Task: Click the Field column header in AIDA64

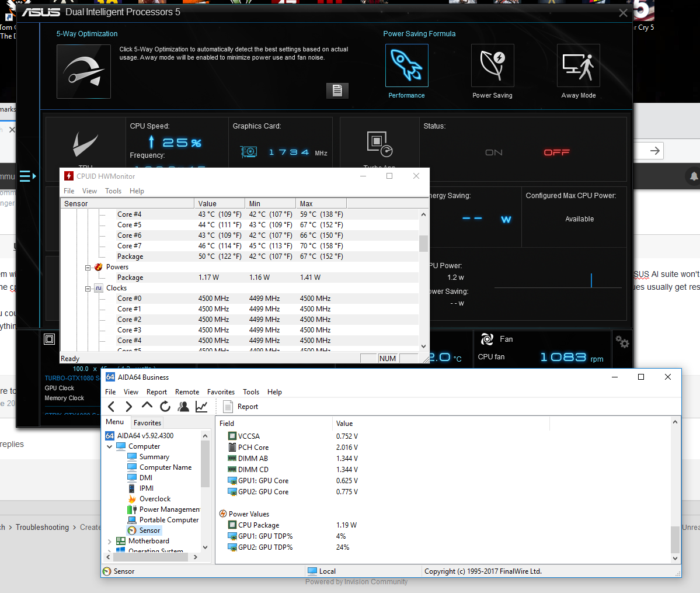Action: [x=274, y=424]
